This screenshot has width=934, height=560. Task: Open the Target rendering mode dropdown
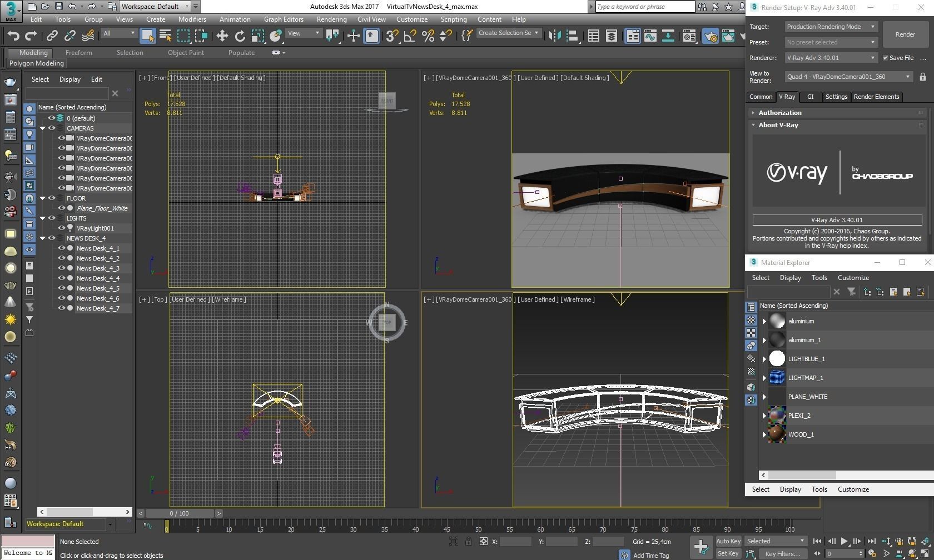(831, 27)
